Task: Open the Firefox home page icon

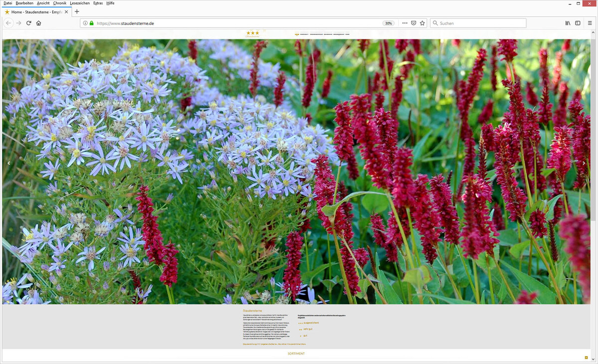Action: 39,23
